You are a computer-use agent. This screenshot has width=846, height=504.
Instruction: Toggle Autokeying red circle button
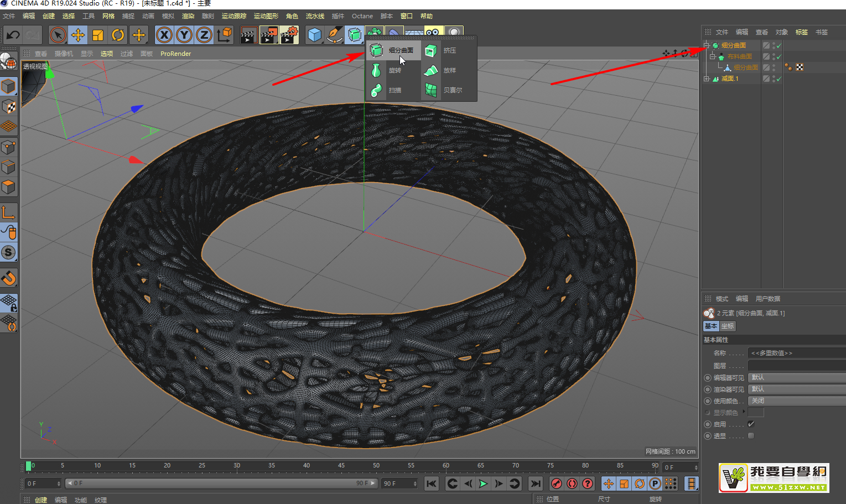572,484
